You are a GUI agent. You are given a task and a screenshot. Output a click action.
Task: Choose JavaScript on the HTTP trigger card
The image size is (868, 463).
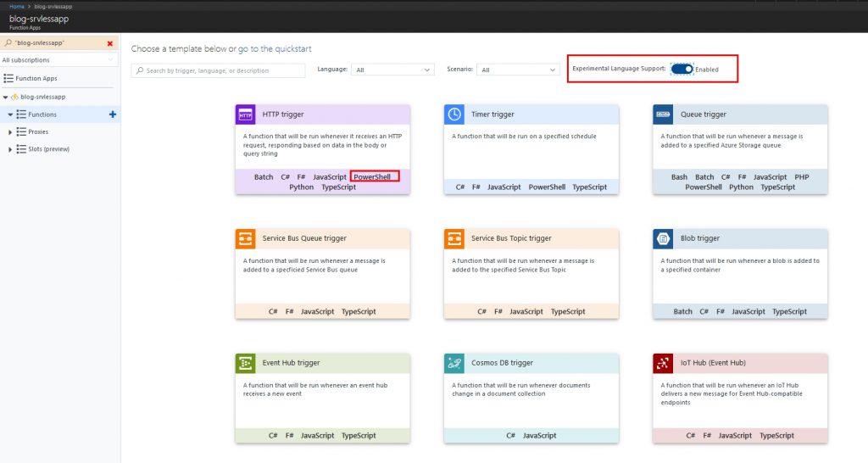[x=330, y=177]
